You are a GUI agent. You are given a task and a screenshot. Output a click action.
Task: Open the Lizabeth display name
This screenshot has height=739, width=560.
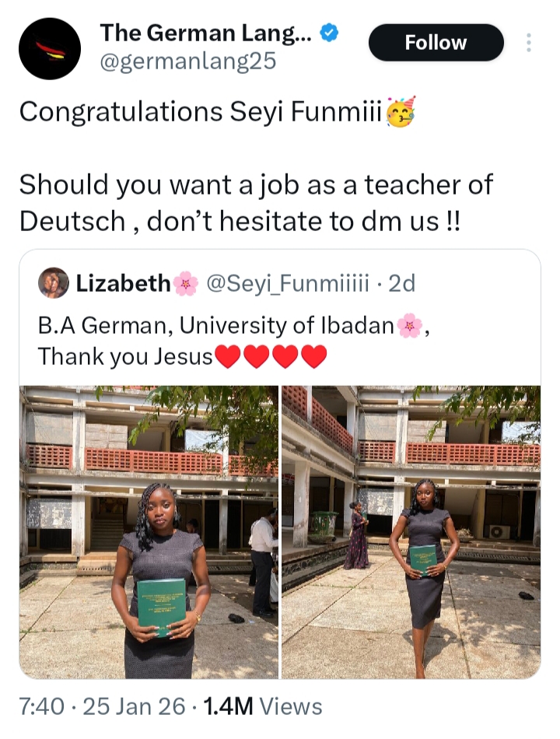pyautogui.click(x=123, y=284)
